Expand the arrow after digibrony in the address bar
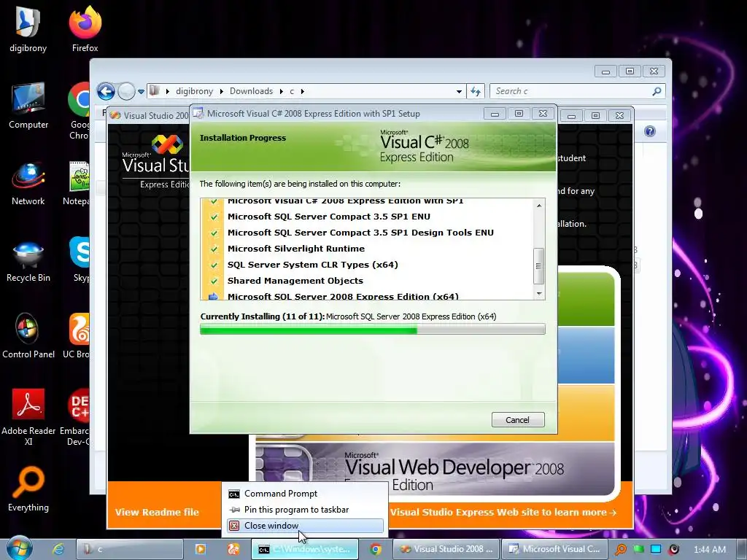The image size is (747, 560). click(x=222, y=91)
